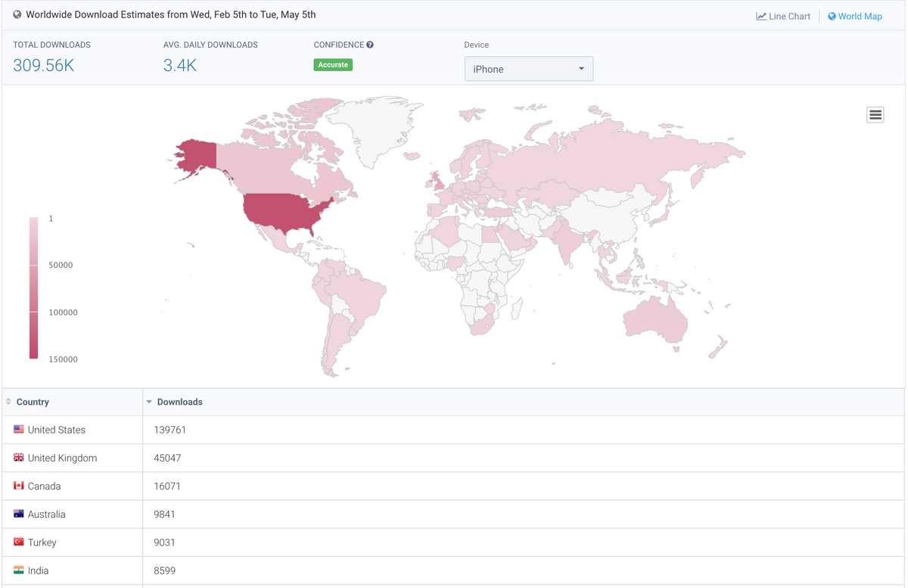Click the Turkey country name
This screenshot has height=588, width=908.
[x=42, y=543]
